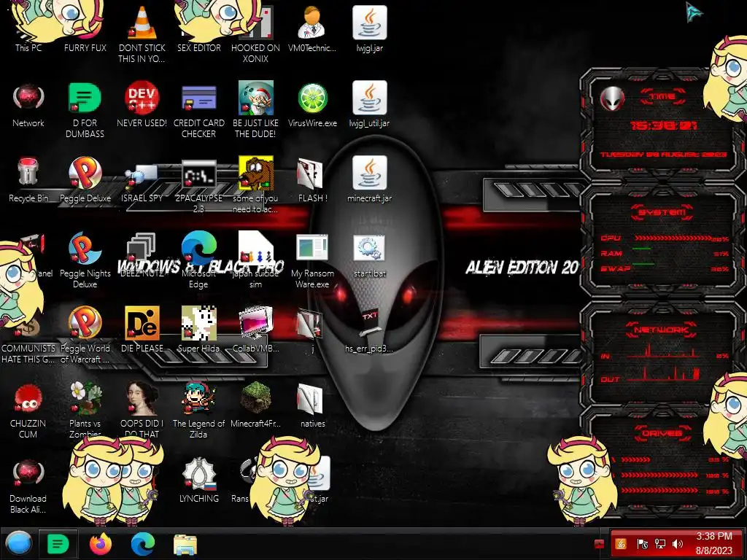Show hidden tray icons arrow

coord(600,544)
